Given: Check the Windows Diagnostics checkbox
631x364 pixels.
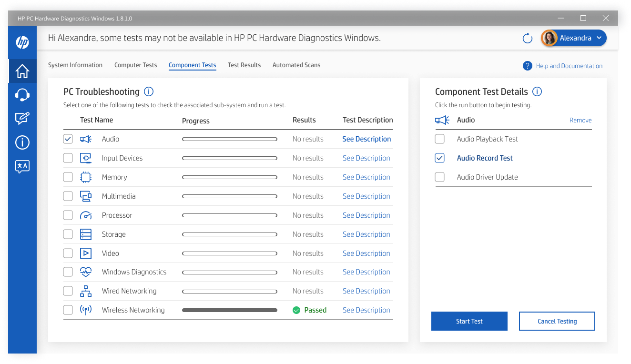Looking at the screenshot, I should 68,272.
